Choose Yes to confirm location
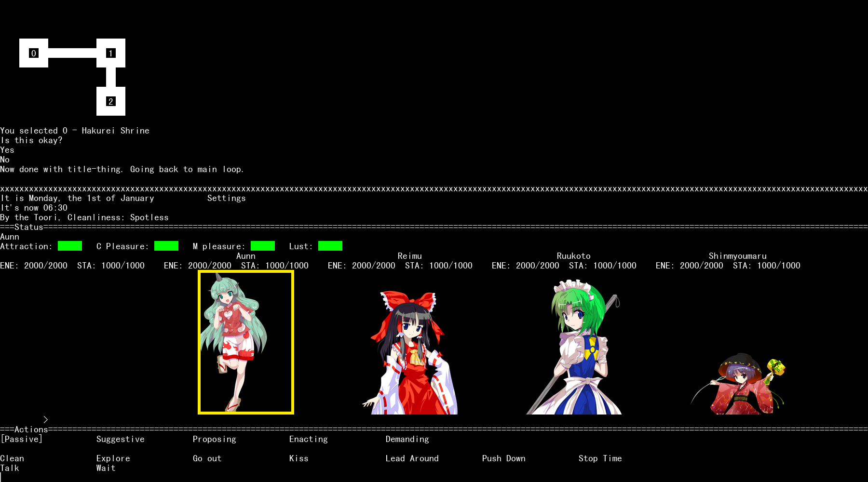The height and width of the screenshot is (482, 868). 7,150
